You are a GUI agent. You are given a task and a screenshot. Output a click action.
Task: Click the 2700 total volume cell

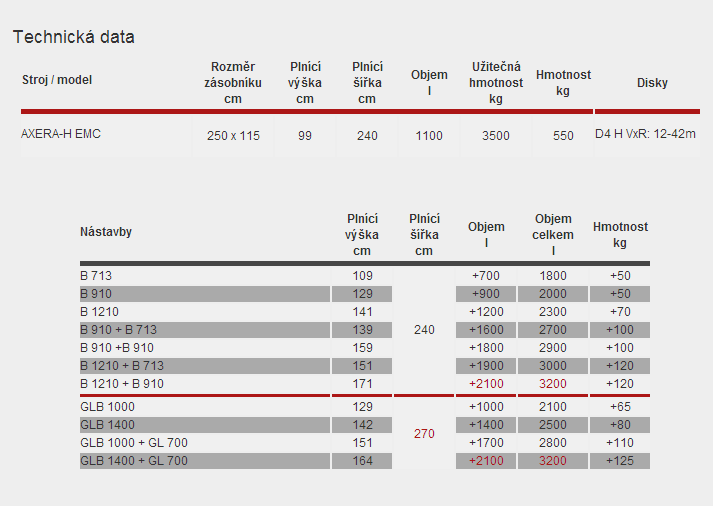tap(553, 330)
